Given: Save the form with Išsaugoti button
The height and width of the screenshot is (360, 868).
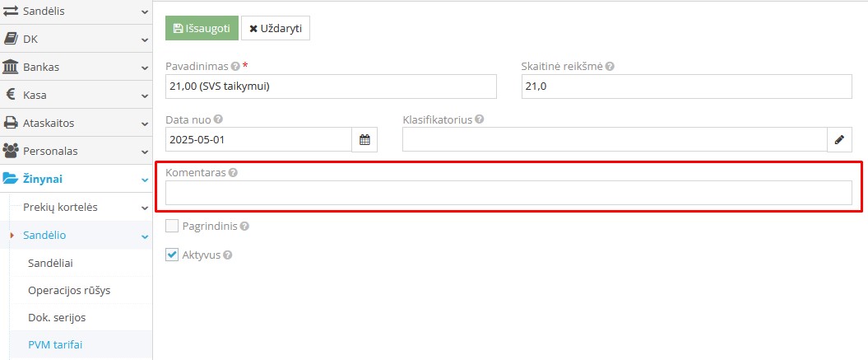Looking at the screenshot, I should [202, 28].
